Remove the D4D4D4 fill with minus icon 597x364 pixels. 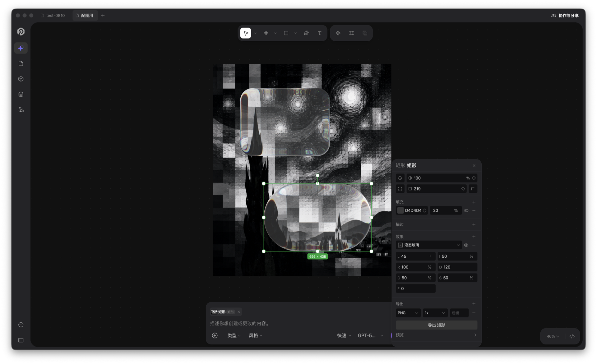click(x=474, y=210)
